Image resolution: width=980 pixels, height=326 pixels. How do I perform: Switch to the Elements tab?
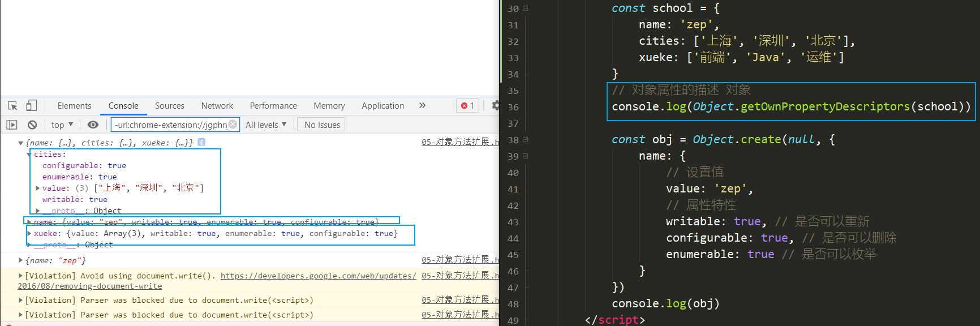(x=74, y=106)
